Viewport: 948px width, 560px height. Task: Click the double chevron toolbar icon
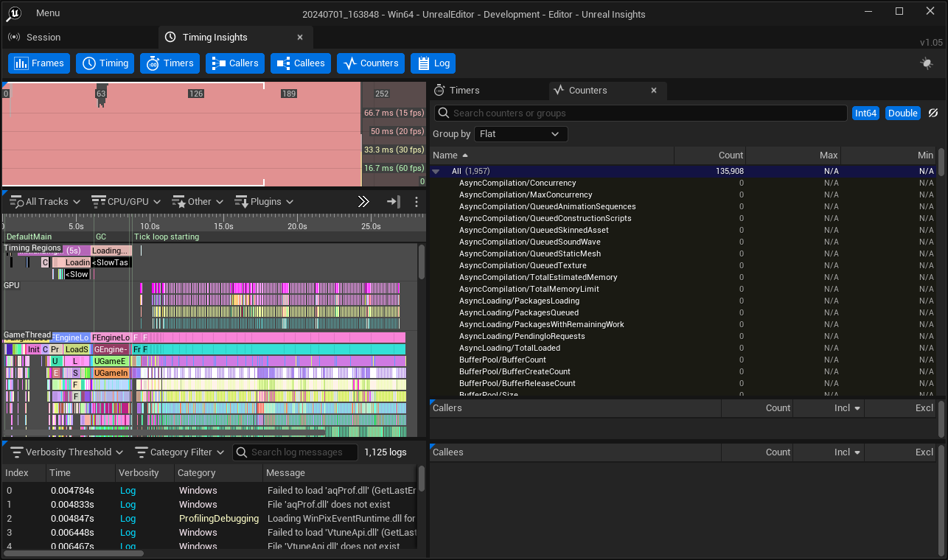click(363, 201)
